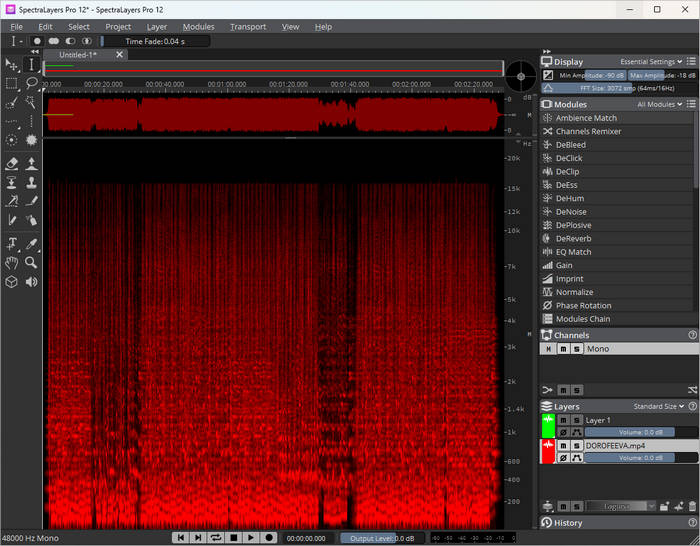700x546 pixels.
Task: Choose the Lasso selection tool
Action: coord(31,83)
